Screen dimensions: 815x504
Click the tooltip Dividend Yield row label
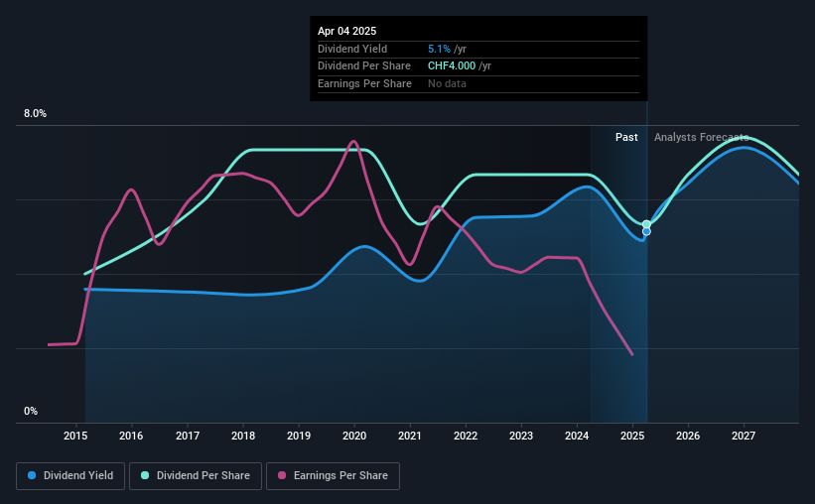click(352, 49)
